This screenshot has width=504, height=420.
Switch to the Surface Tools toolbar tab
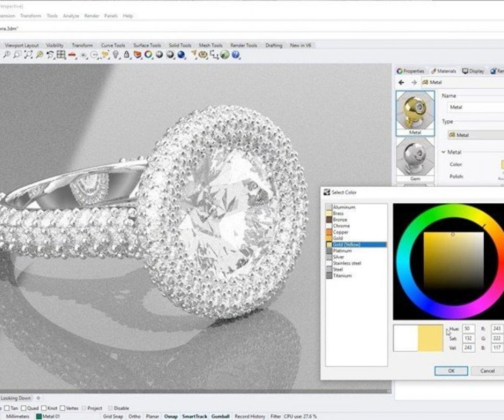click(x=147, y=45)
